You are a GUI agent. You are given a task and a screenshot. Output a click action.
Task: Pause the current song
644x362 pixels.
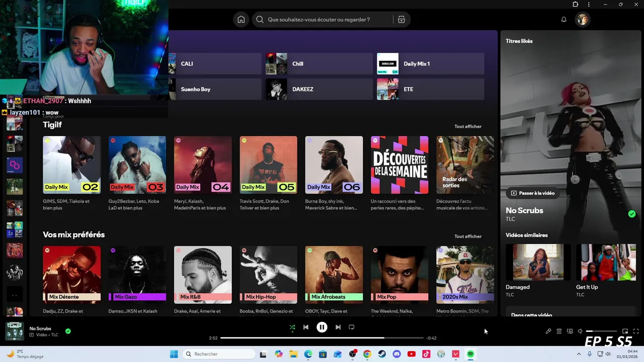point(322,327)
